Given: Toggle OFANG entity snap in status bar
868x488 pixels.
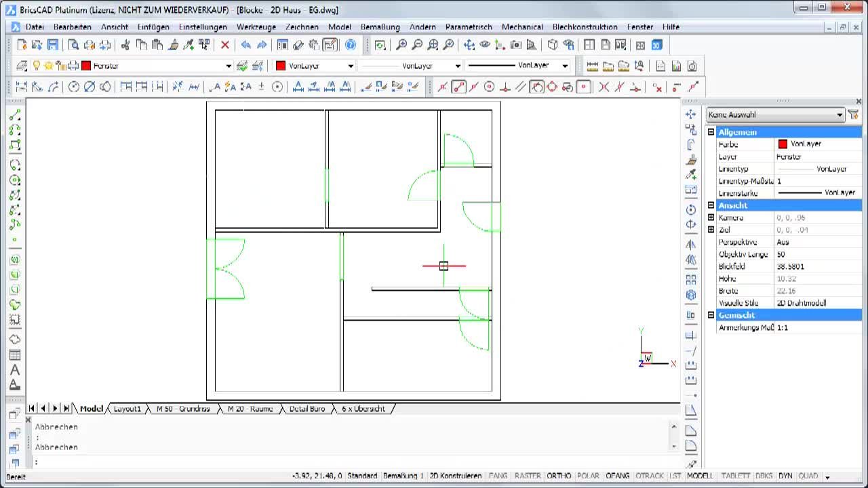Looking at the screenshot, I should pos(617,476).
